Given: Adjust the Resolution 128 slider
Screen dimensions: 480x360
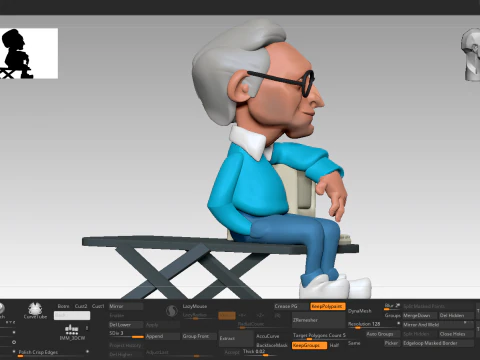Looking at the screenshot, I should (x=373, y=325).
